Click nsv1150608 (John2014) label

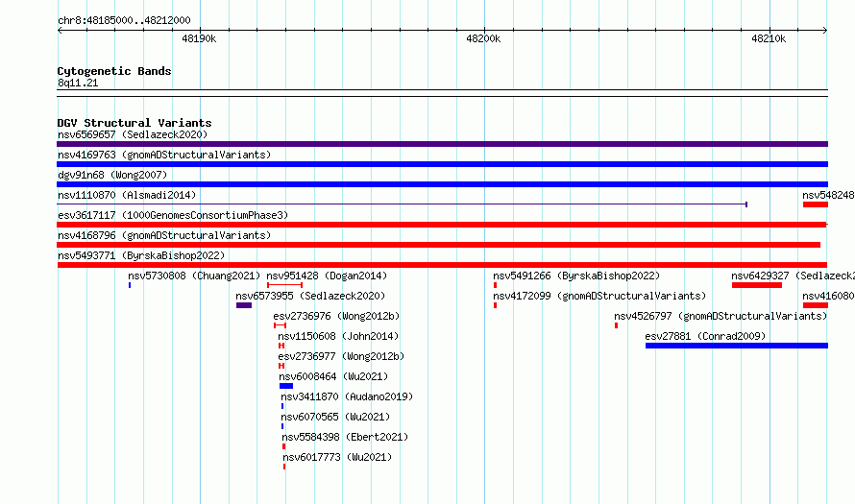click(338, 336)
